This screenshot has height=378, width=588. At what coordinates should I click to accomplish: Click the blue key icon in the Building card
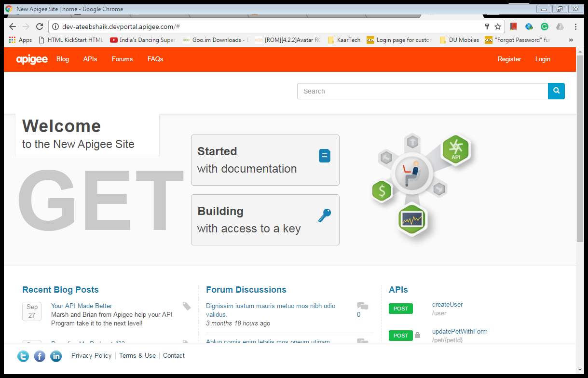point(325,216)
